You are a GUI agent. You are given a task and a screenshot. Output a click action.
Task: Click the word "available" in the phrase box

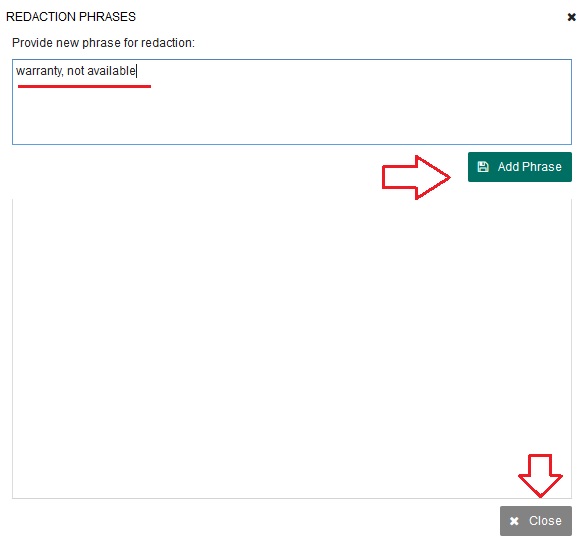point(111,71)
